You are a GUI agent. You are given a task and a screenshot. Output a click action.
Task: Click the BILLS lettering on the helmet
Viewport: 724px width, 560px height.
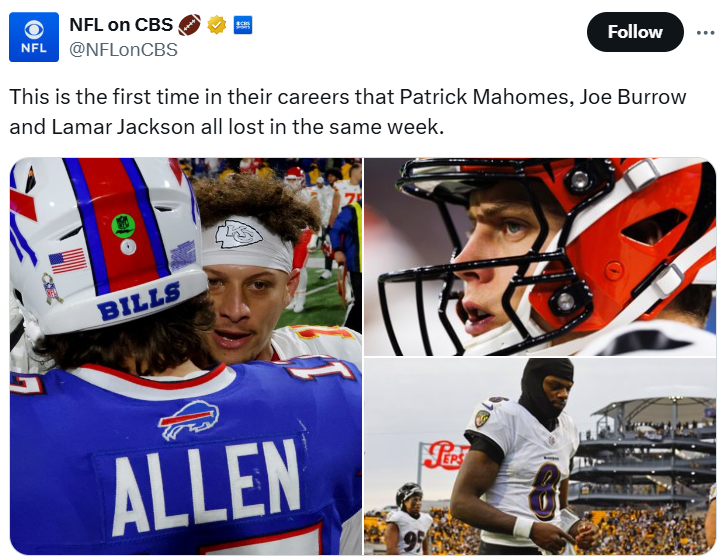click(140, 301)
